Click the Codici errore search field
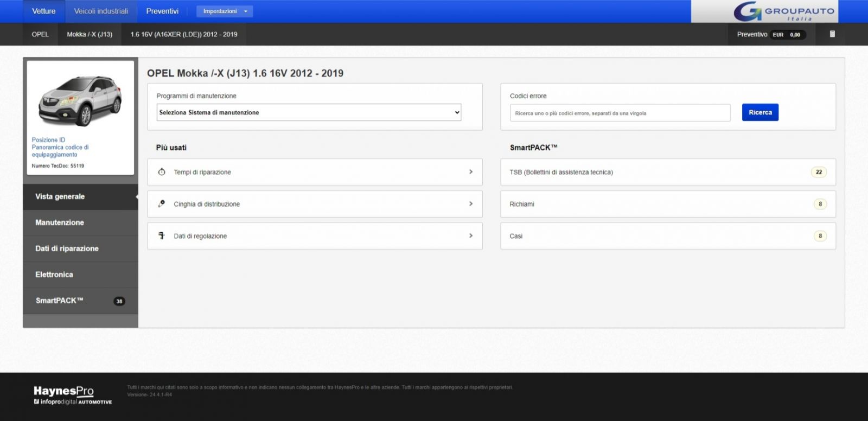 (x=620, y=113)
